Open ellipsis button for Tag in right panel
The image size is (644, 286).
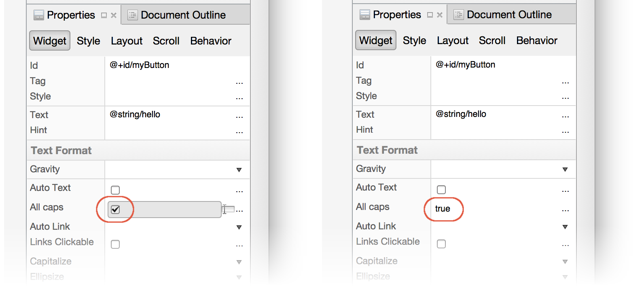point(566,83)
